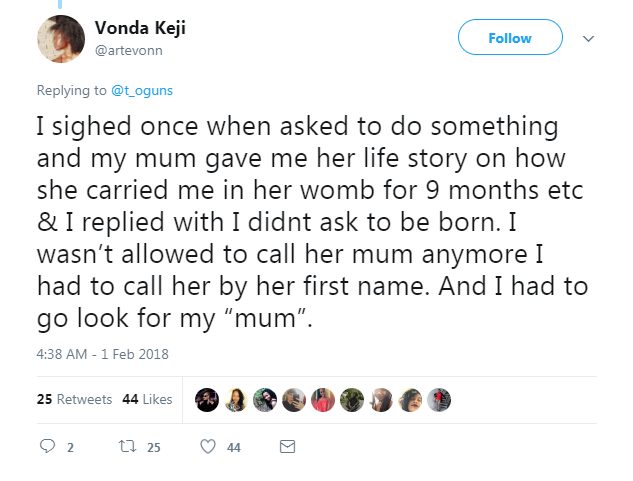Expand the chevron menu next to Follow
The width and height of the screenshot is (633, 481).
click(589, 39)
